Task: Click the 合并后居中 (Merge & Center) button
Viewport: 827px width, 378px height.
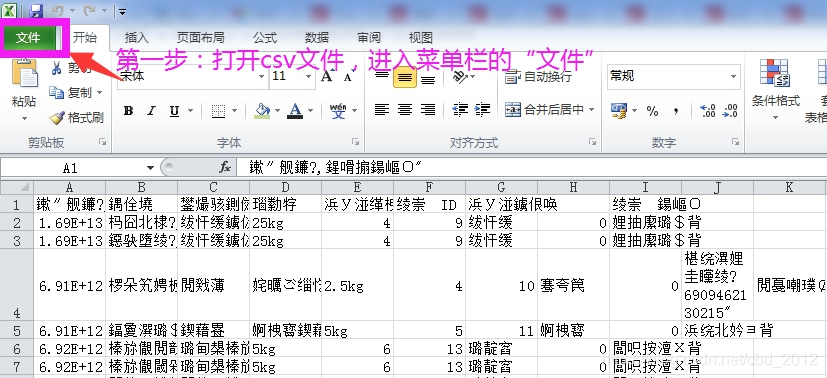Action: (544, 110)
